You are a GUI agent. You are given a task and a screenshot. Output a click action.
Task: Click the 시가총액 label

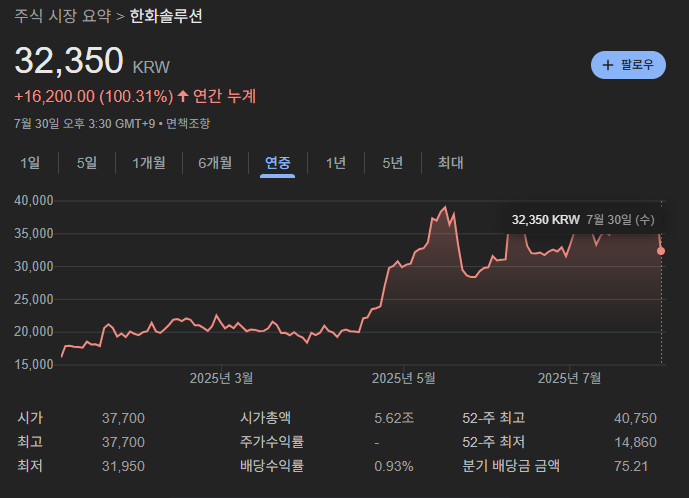click(265, 418)
